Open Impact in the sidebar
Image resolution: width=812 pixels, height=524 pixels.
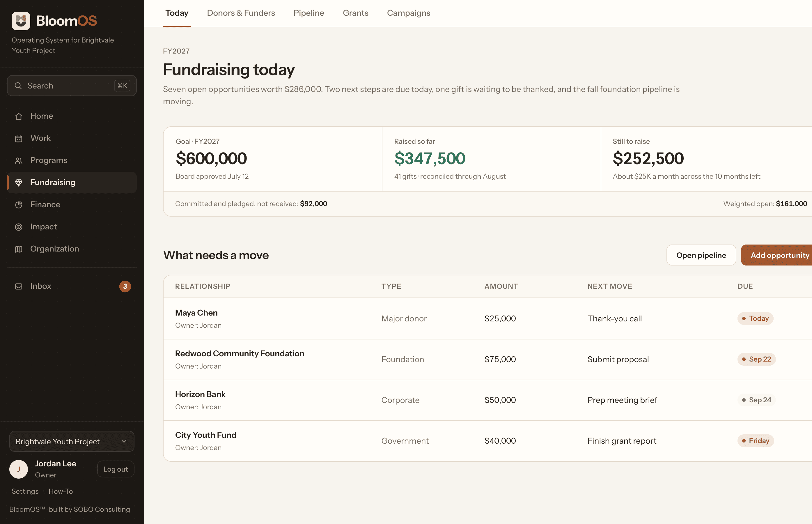point(72,226)
